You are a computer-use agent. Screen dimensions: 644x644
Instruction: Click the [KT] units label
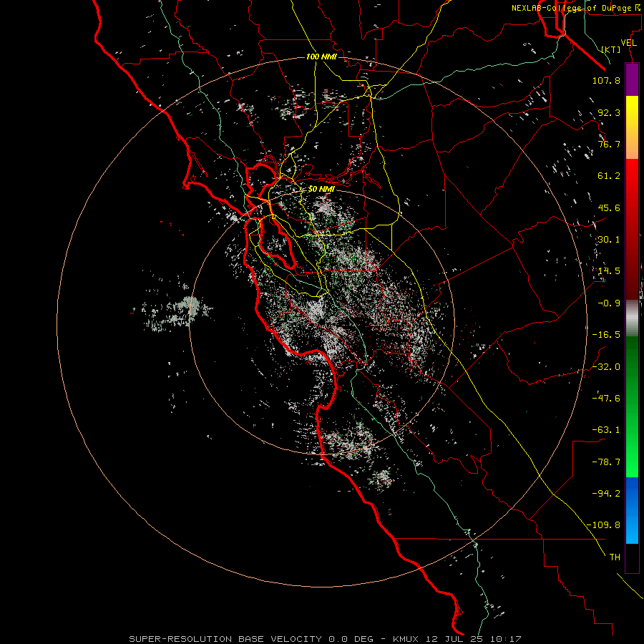coord(611,49)
